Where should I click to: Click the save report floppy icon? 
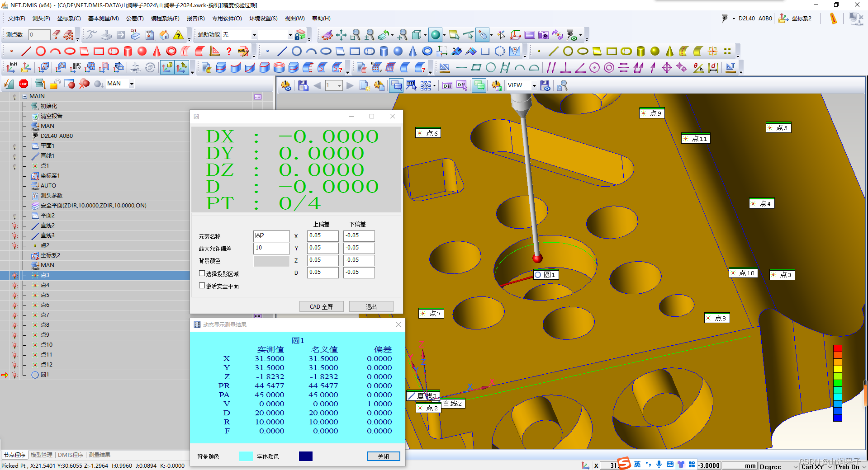coord(303,85)
